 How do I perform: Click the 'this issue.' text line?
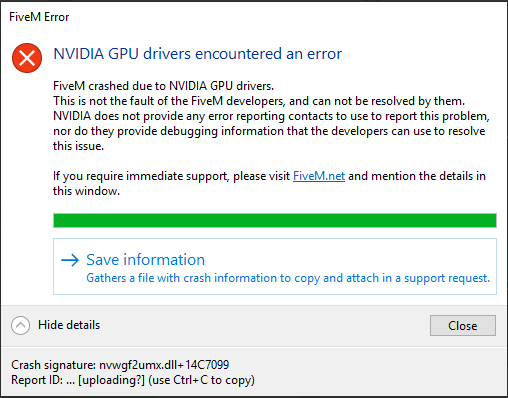79,146
